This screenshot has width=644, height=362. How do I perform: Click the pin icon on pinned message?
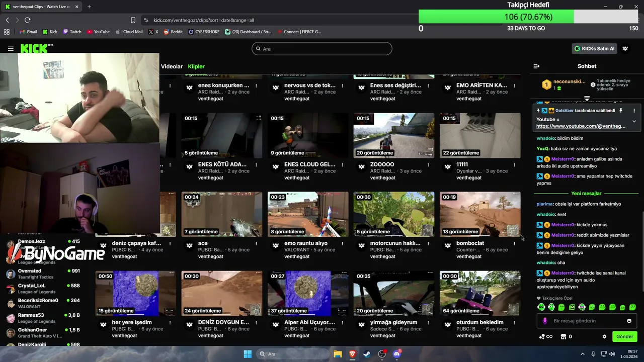point(621,111)
